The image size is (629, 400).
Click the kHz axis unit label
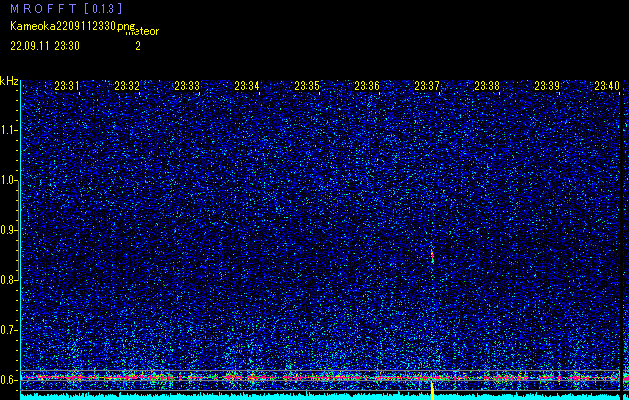tap(9, 81)
